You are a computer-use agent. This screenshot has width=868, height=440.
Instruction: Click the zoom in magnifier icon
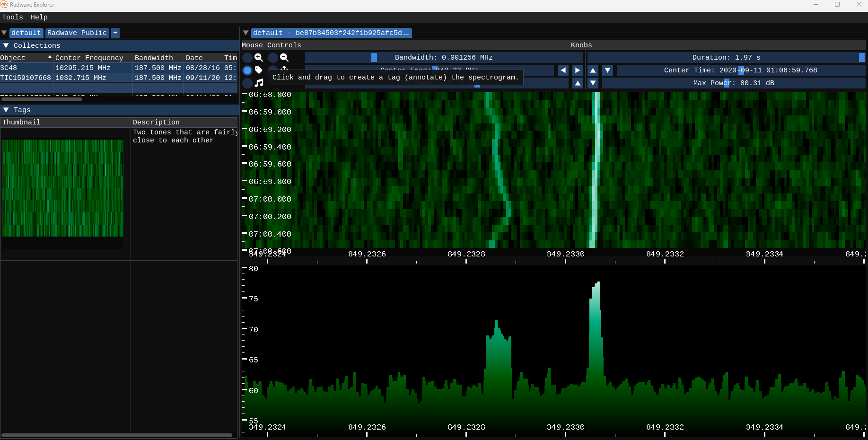(259, 57)
